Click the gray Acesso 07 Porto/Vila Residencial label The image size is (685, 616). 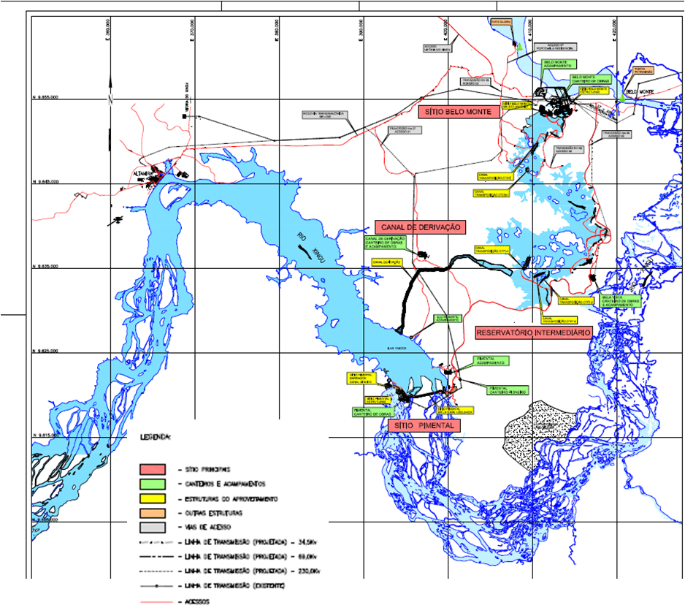pos(556,47)
